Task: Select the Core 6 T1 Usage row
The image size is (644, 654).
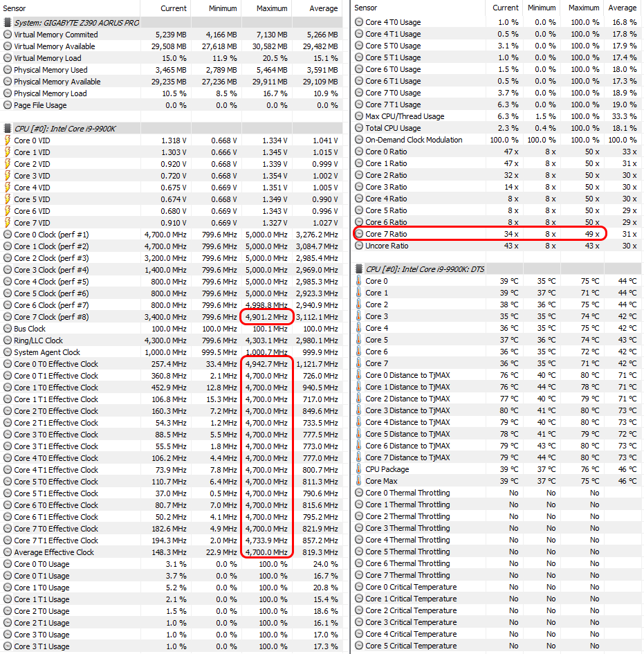Action: 497,81
